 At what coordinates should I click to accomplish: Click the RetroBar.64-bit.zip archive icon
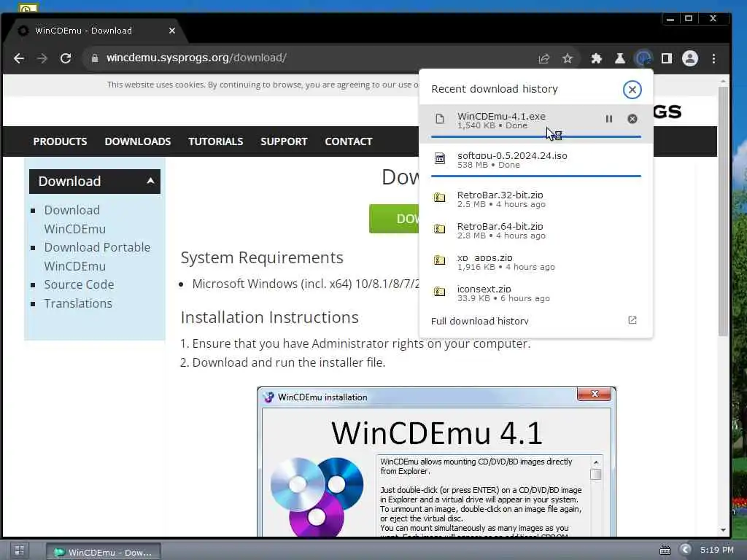point(439,228)
